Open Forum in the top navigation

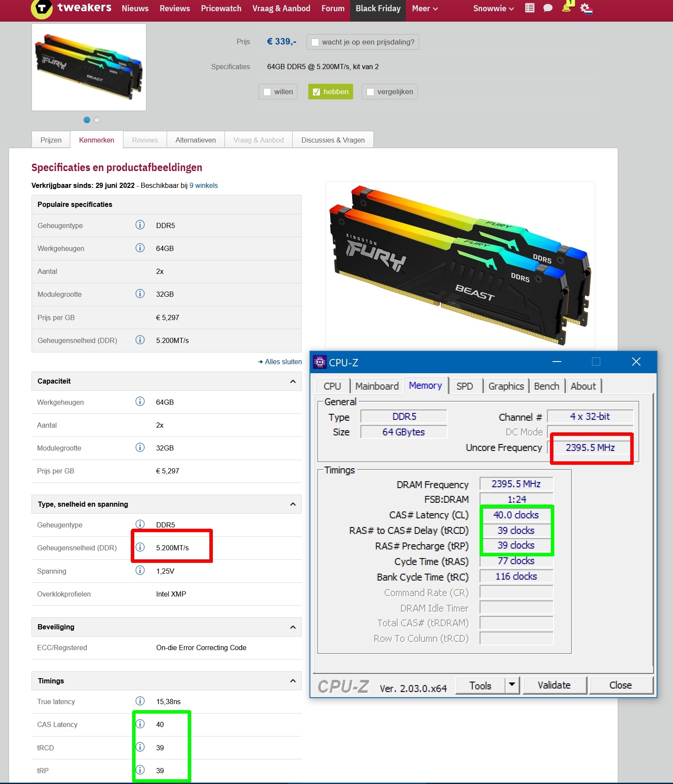click(x=333, y=9)
